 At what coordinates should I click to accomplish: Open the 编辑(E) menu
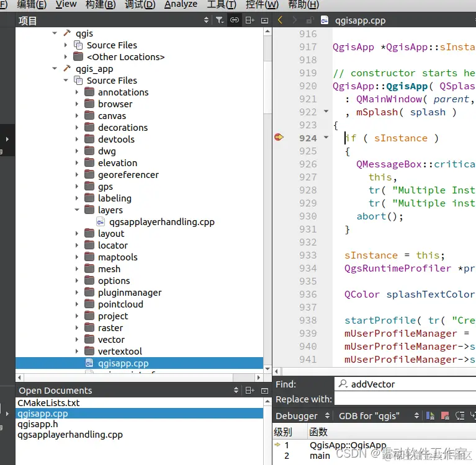click(x=32, y=4)
